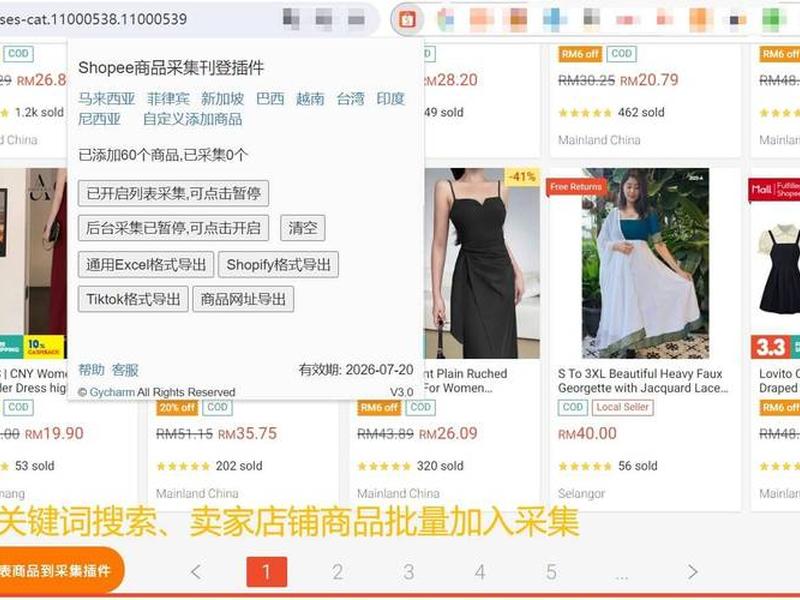Click the '56 sold' text
800x600 pixels.
coord(638,466)
